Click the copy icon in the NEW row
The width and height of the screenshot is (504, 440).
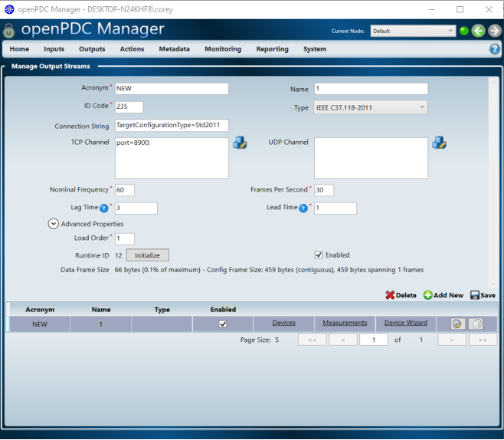tap(476, 323)
